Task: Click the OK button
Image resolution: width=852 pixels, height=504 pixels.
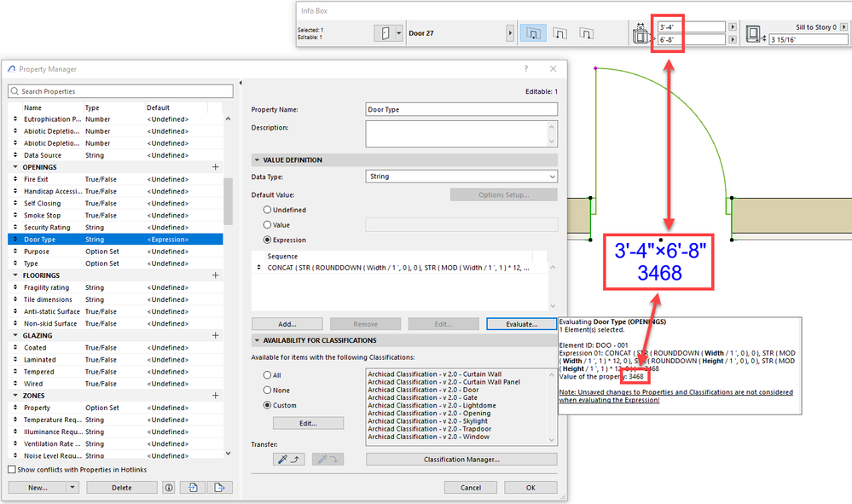Action: coord(530,488)
